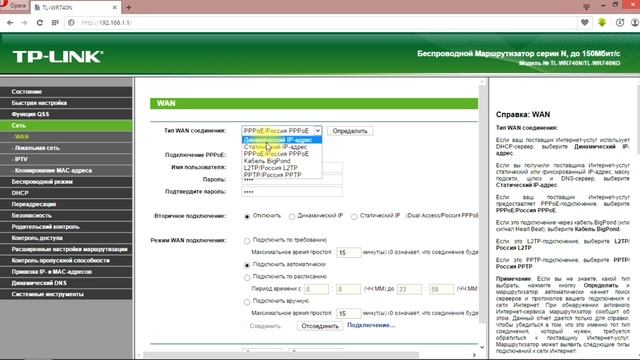This screenshot has width=640, height=360.
Task: Open the green download arrow icon
Action: tap(602, 22)
